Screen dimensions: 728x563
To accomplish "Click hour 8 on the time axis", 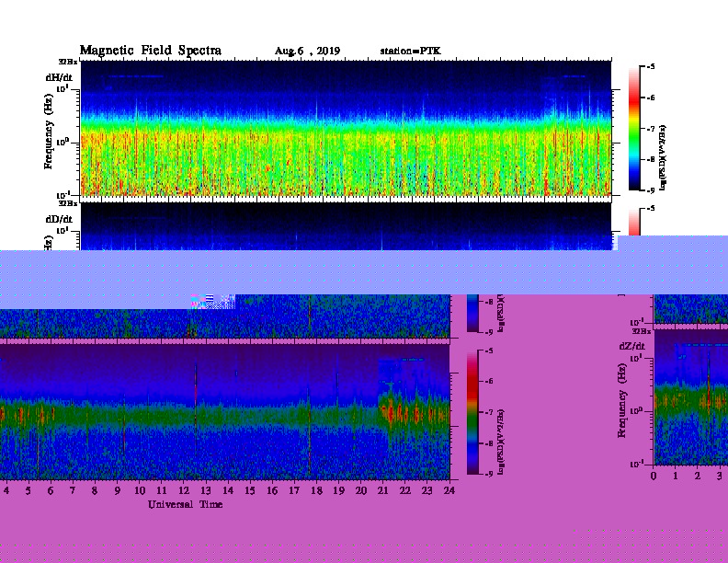I will click(95, 490).
